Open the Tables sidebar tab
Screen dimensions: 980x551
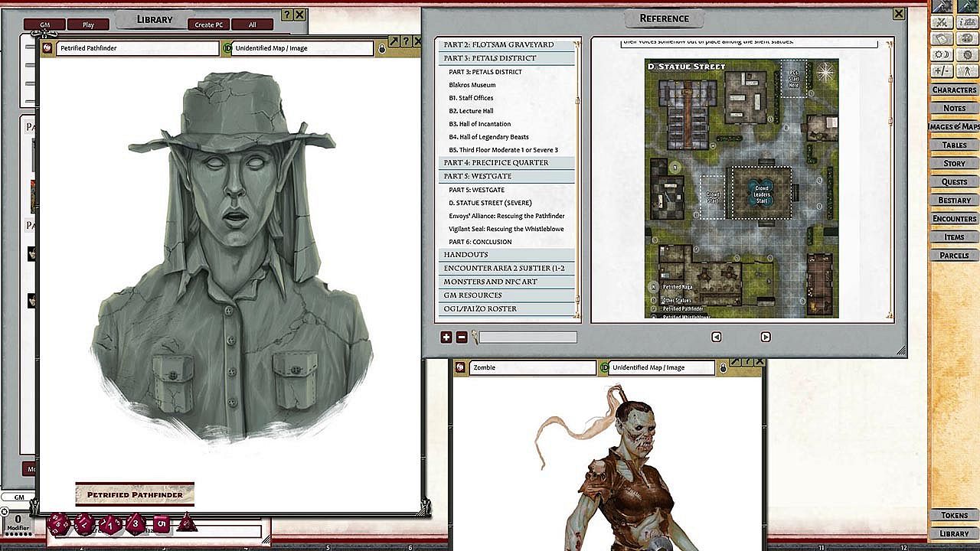click(954, 145)
